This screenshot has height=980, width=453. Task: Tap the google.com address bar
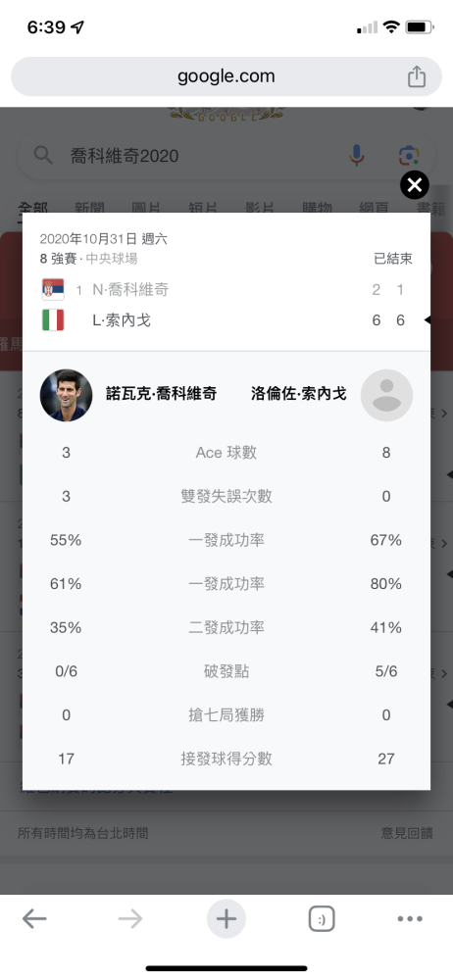click(226, 76)
